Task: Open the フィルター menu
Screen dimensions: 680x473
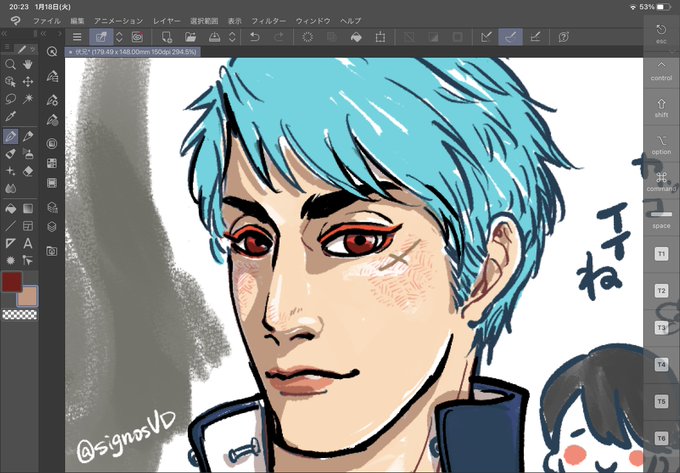Action: coord(269,21)
